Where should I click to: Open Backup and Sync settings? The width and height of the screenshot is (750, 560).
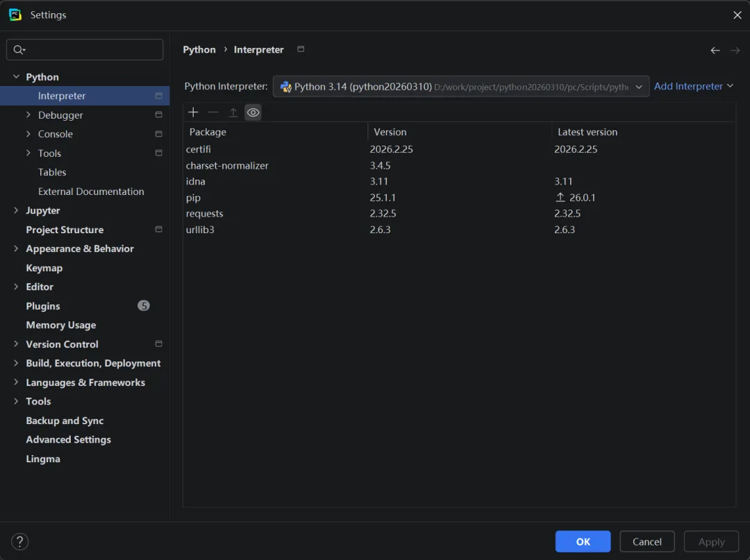tap(85, 421)
